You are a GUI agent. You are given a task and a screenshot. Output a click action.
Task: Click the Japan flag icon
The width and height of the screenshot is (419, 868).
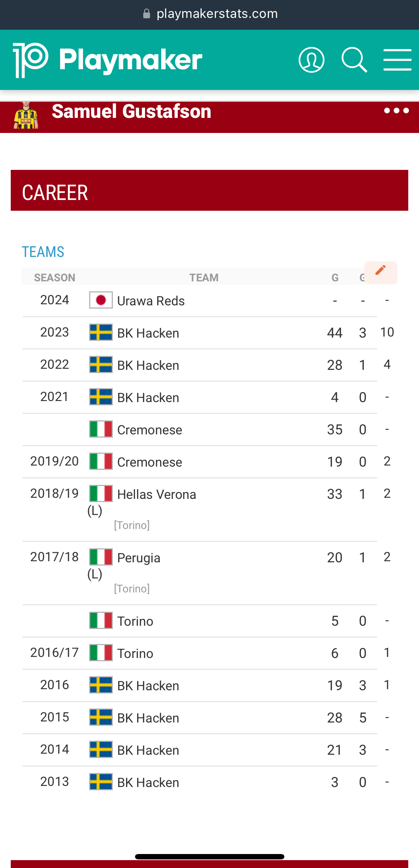101,300
